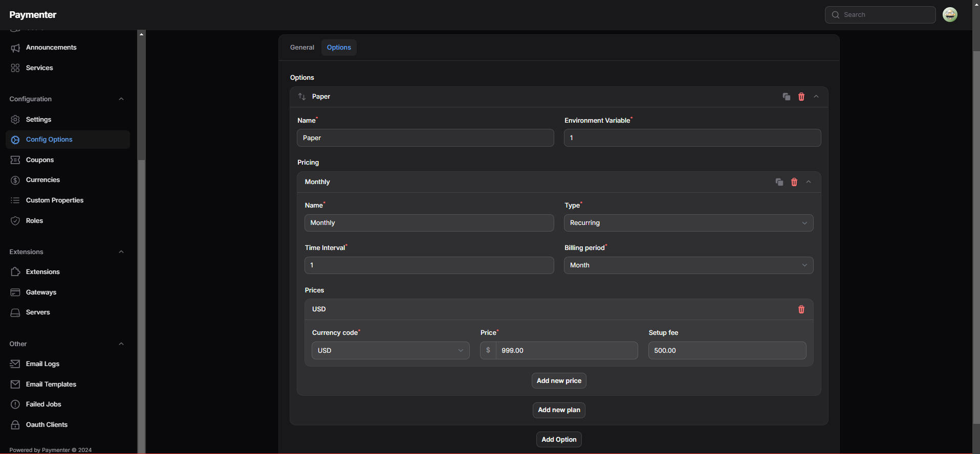
Task: Collapse the Paper option panel
Action: click(816, 97)
